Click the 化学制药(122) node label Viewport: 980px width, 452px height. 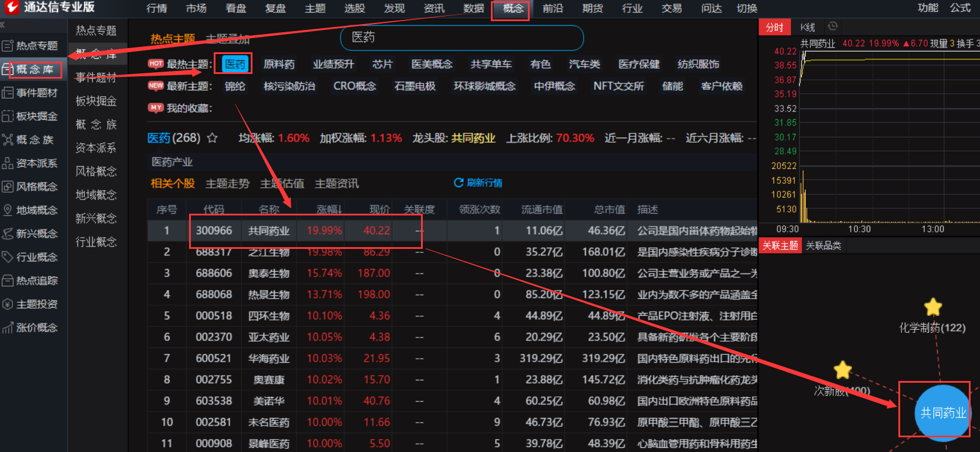(x=932, y=328)
